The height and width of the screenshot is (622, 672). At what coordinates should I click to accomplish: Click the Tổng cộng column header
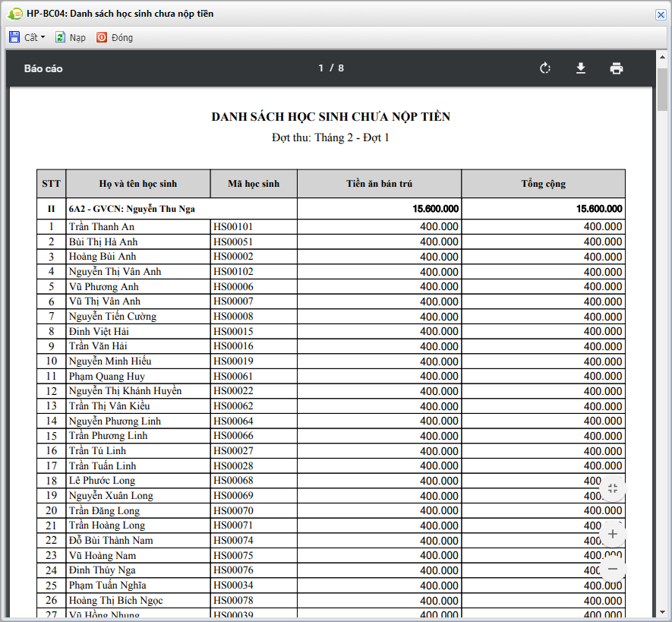coord(543,184)
